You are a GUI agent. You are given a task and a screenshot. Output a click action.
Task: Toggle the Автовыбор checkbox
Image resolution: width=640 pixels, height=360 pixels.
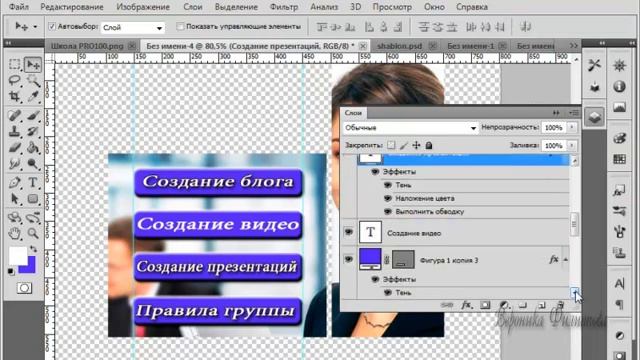pyautogui.click(x=52, y=27)
